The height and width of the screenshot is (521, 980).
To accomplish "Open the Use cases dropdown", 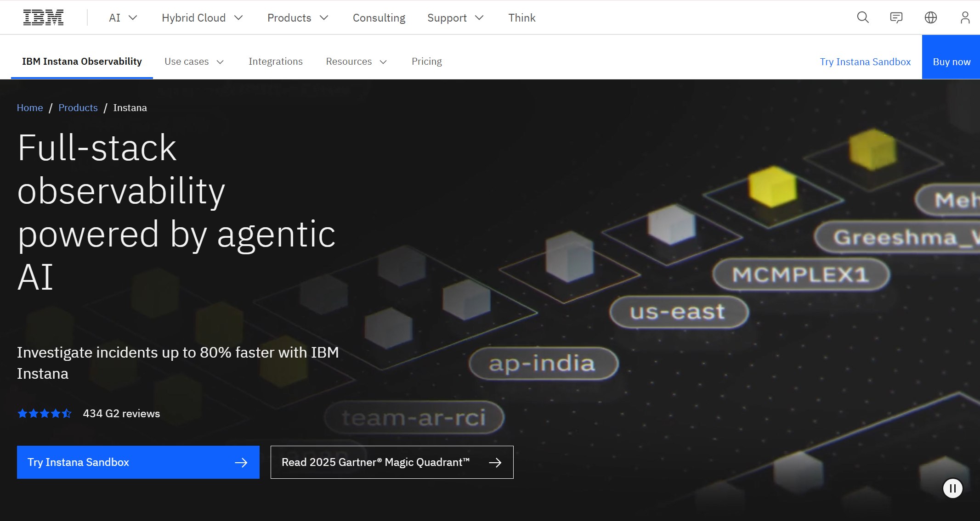I will tap(194, 62).
